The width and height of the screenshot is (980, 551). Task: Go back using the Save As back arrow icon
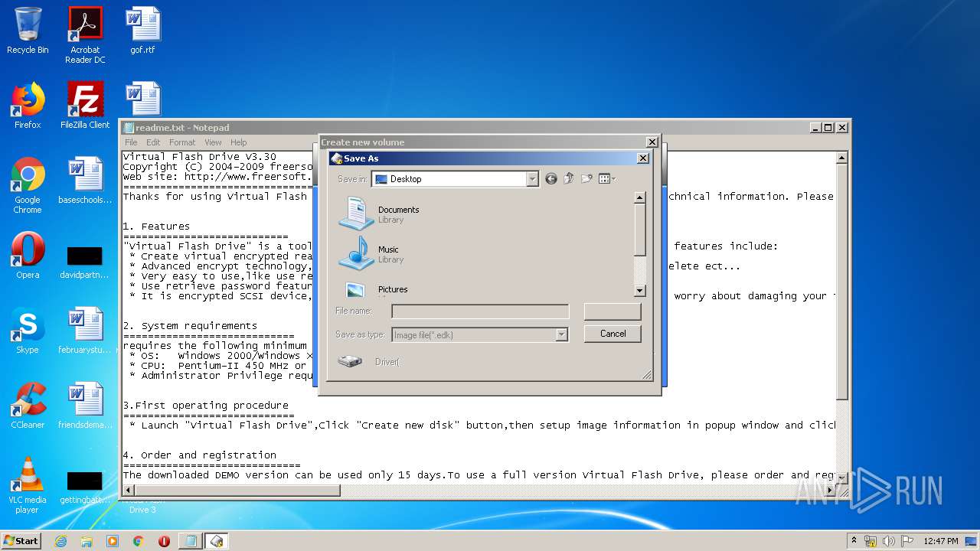551,179
